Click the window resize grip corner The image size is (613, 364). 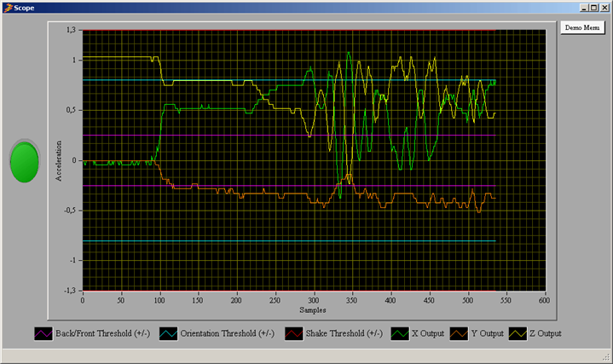coord(606,357)
